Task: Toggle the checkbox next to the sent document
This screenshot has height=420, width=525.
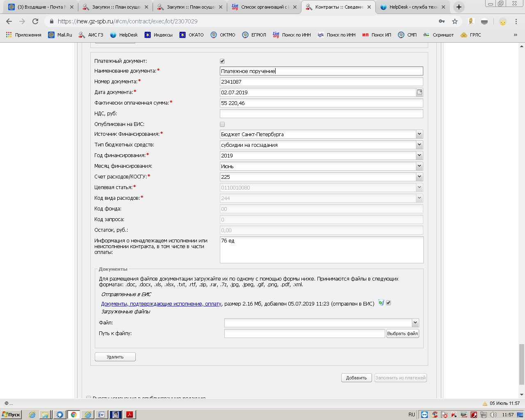Action: (388, 303)
